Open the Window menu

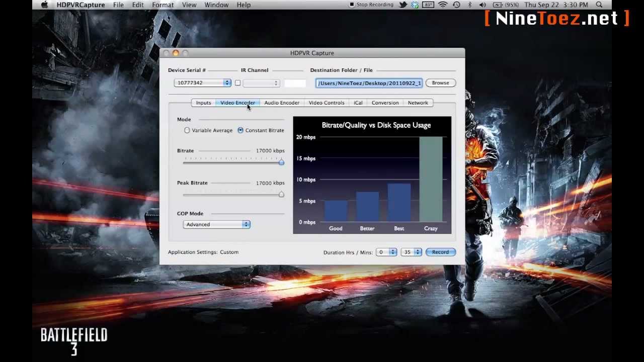(216, 5)
